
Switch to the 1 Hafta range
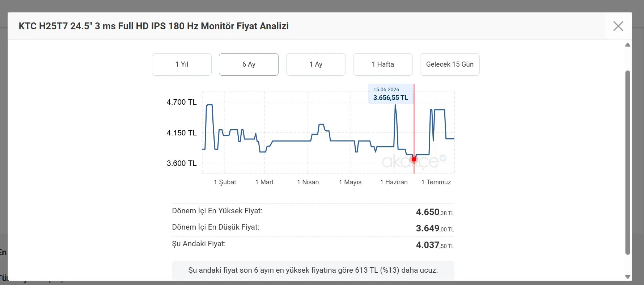coord(383,64)
